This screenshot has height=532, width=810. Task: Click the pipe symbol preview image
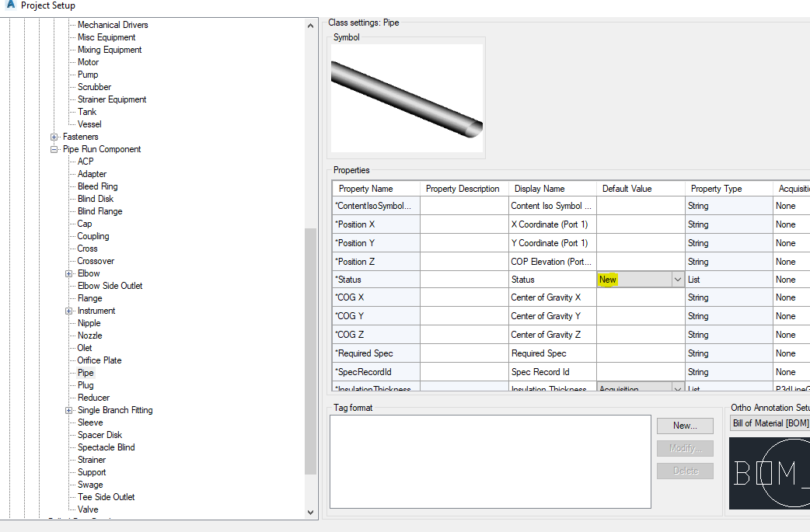407,98
